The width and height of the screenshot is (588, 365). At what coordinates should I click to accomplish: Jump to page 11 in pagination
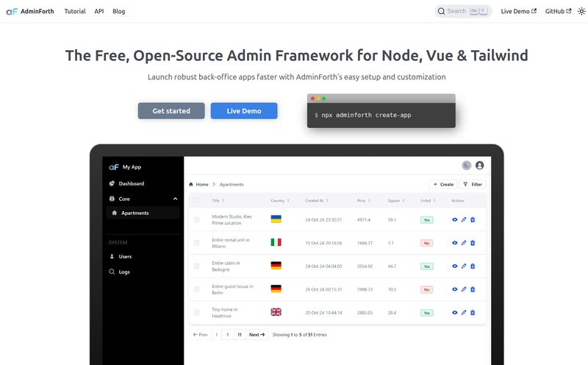click(x=240, y=335)
